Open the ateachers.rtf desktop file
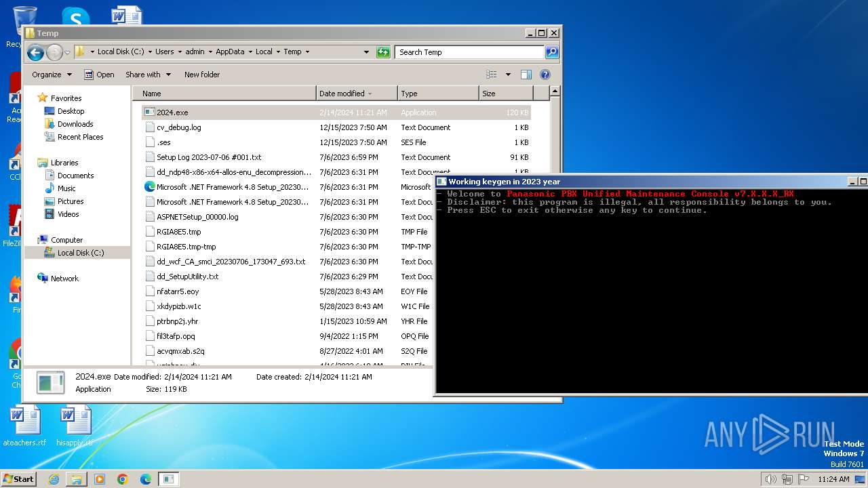The image size is (868, 488). (25, 426)
